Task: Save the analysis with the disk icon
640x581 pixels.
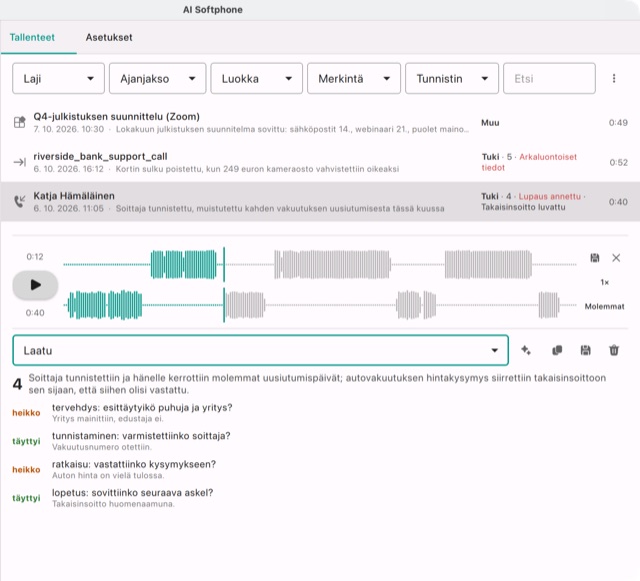Action: point(585,350)
